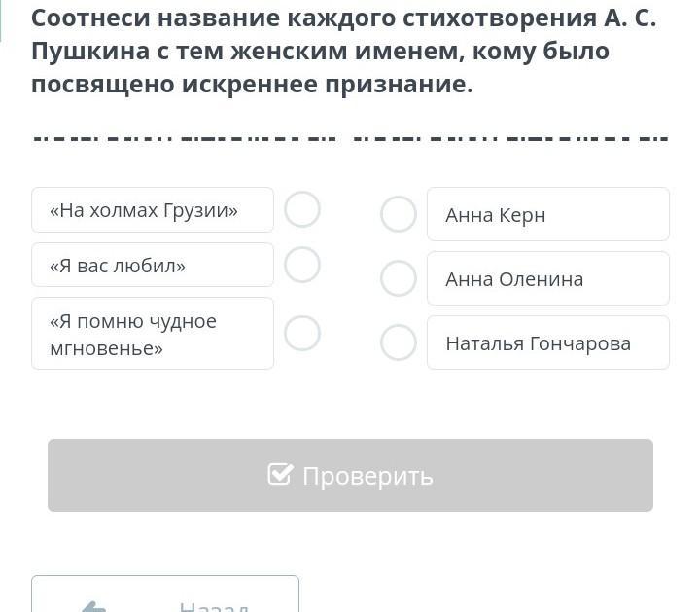Click the checkmark icon in Проверить button
The image size is (700, 612).
tap(280, 475)
